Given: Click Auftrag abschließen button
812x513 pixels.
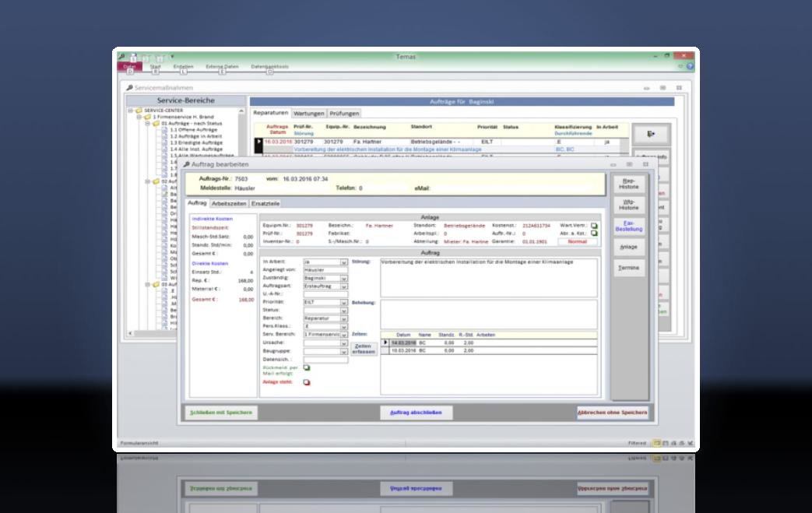Looking at the screenshot, I should click(416, 413).
